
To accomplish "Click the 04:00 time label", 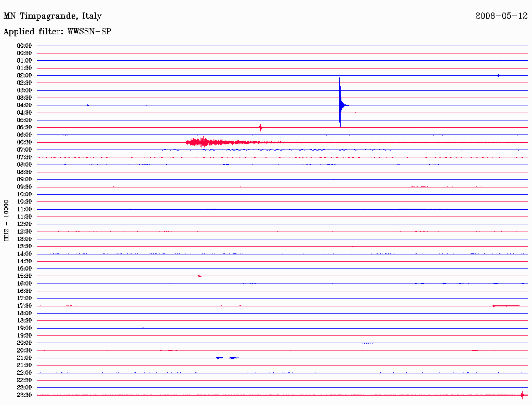I will click(x=24, y=105).
